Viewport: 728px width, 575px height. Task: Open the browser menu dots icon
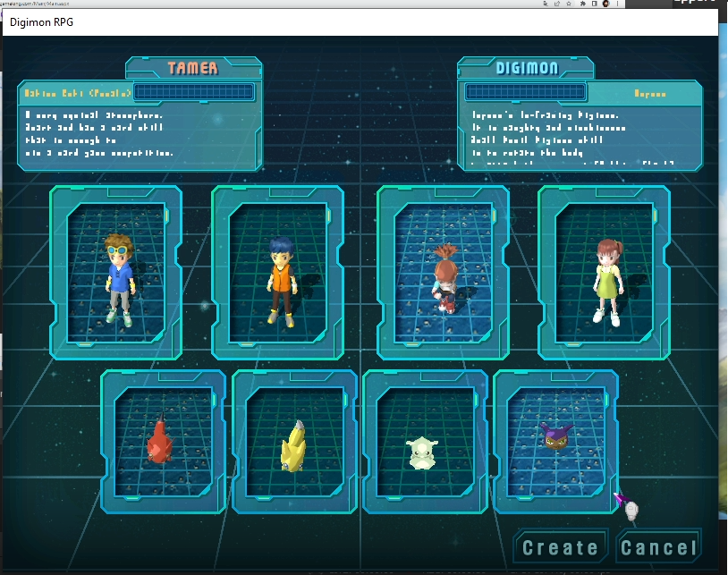[x=617, y=4]
